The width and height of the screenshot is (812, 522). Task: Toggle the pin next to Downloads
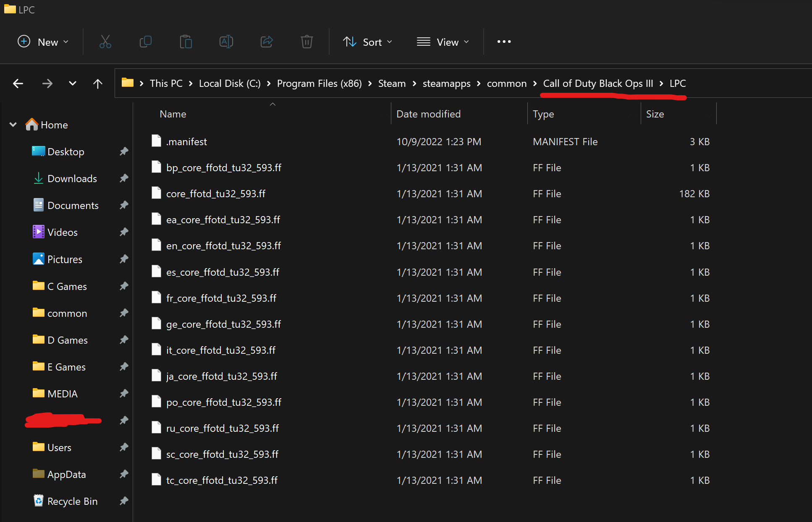point(124,178)
